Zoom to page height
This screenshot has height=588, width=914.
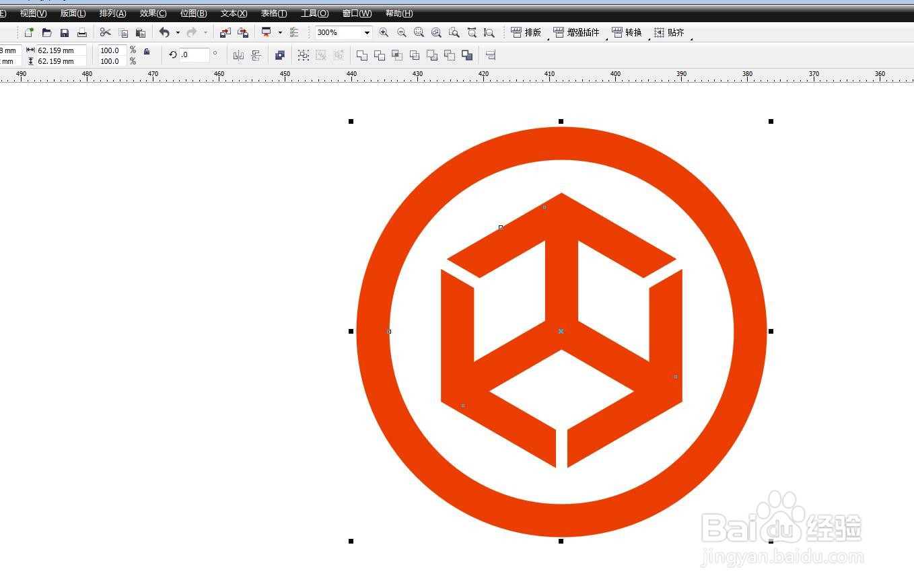tap(489, 32)
